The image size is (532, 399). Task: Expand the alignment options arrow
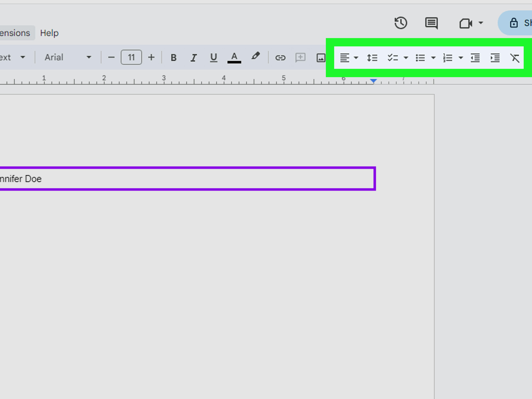point(356,58)
